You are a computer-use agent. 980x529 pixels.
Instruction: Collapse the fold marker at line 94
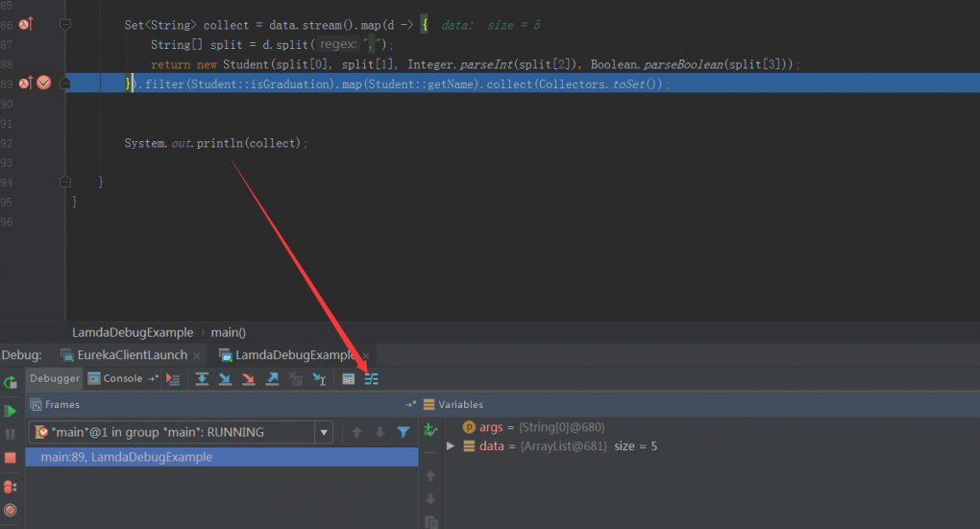(65, 181)
